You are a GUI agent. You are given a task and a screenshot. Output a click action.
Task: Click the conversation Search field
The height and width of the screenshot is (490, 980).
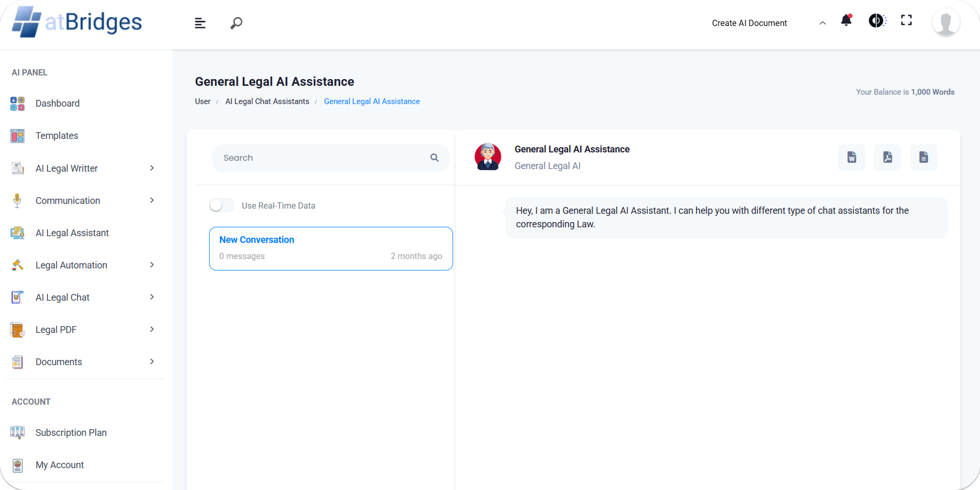point(323,158)
